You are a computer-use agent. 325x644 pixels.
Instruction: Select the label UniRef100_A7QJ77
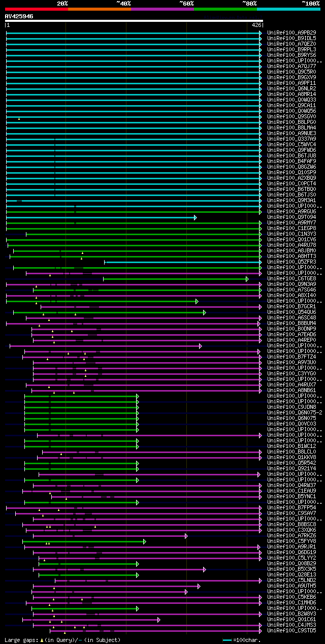[x=291, y=67]
